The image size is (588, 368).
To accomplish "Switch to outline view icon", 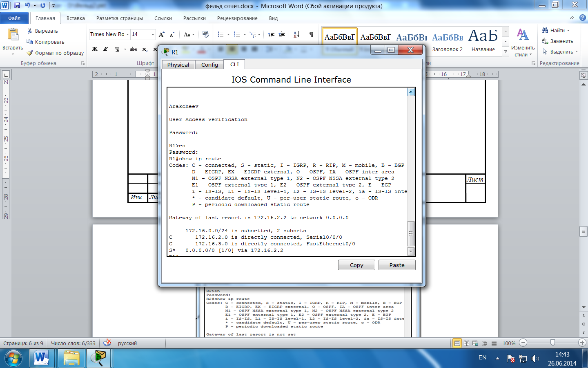I will 485,343.
